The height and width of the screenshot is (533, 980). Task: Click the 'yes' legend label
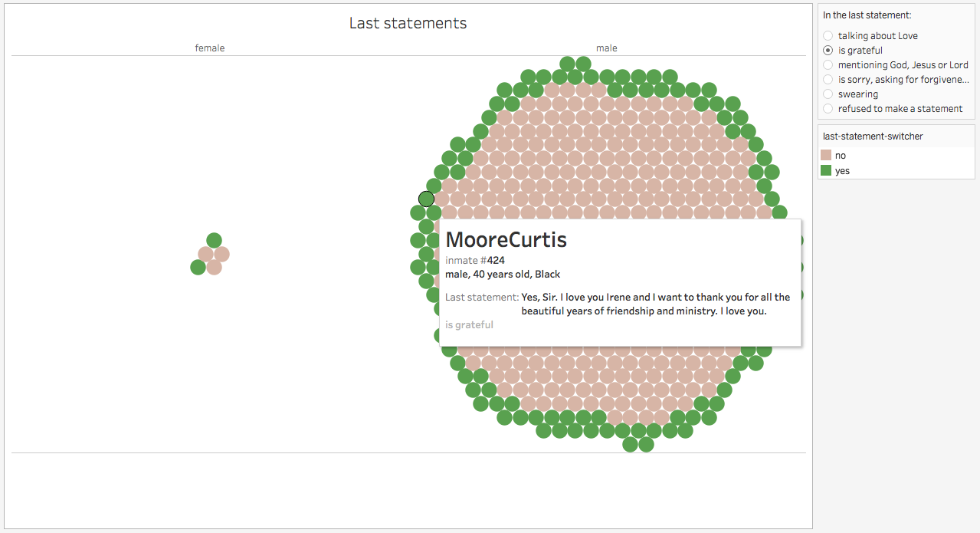click(x=842, y=171)
